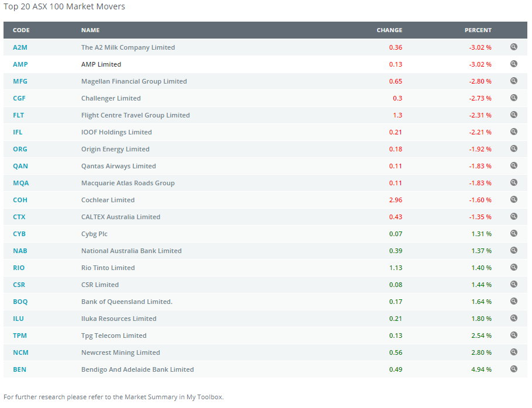Screen dimensions: 532x408
Task: Open research magnifier for AMP Limited
Action: [514, 64]
